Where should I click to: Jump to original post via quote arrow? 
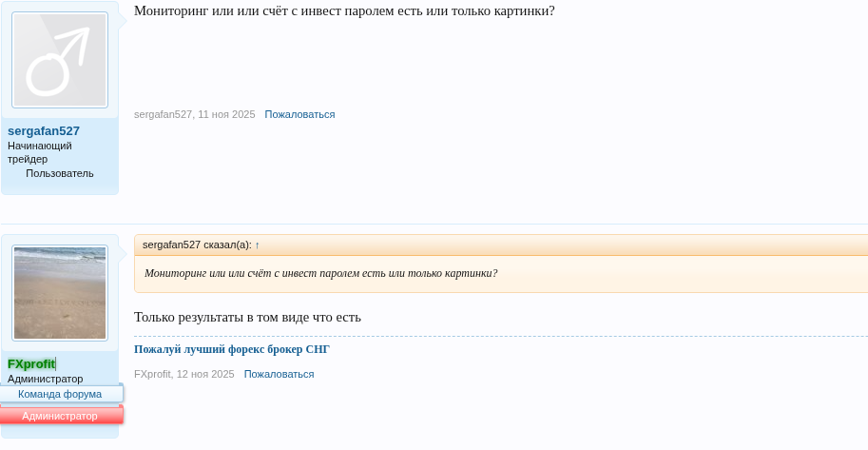pos(257,245)
